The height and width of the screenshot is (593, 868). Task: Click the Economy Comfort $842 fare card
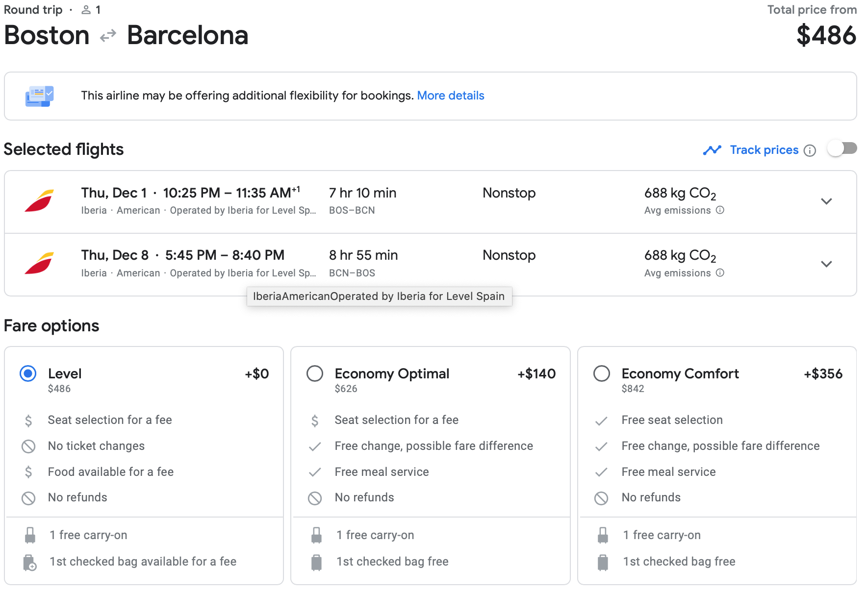point(717,466)
